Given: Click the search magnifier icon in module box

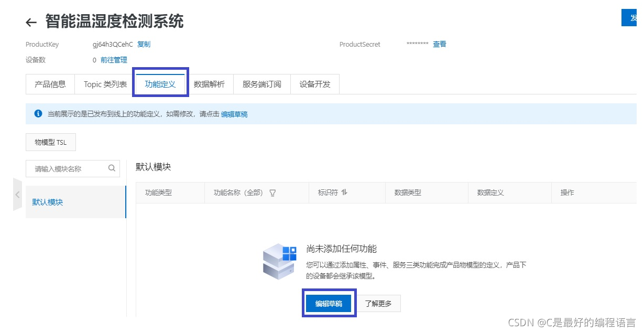Looking at the screenshot, I should pos(112,168).
